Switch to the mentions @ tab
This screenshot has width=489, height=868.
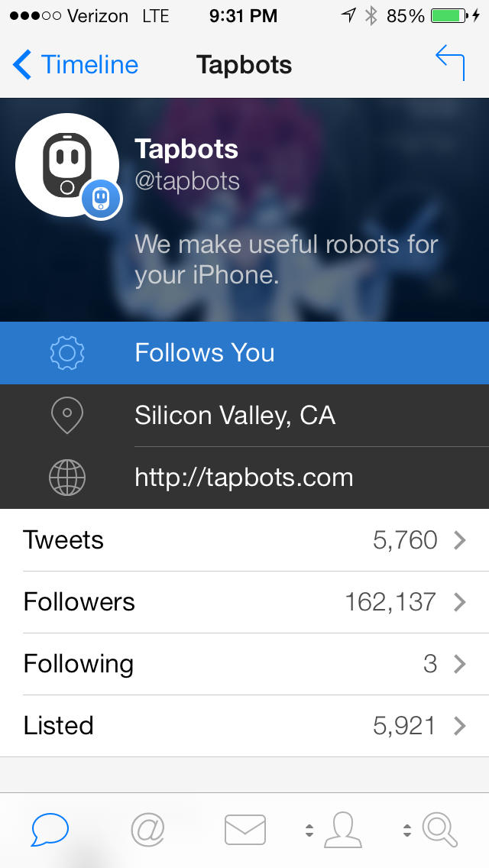148,830
